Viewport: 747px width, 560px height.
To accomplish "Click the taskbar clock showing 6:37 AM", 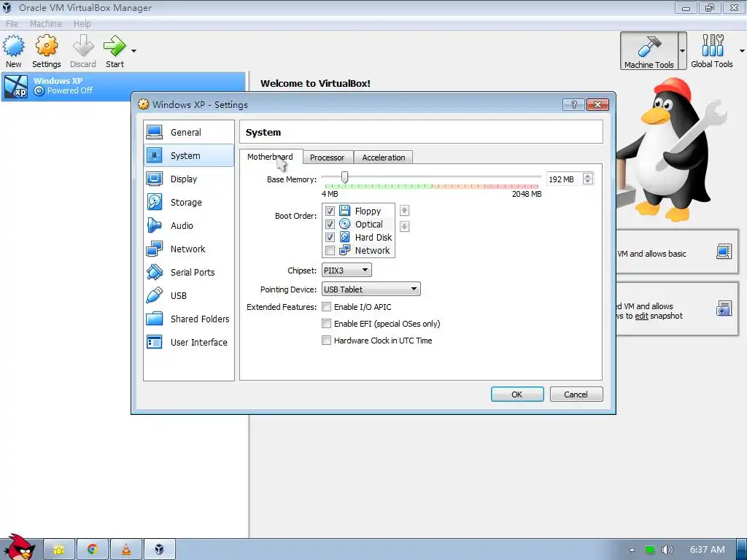I will point(708,550).
